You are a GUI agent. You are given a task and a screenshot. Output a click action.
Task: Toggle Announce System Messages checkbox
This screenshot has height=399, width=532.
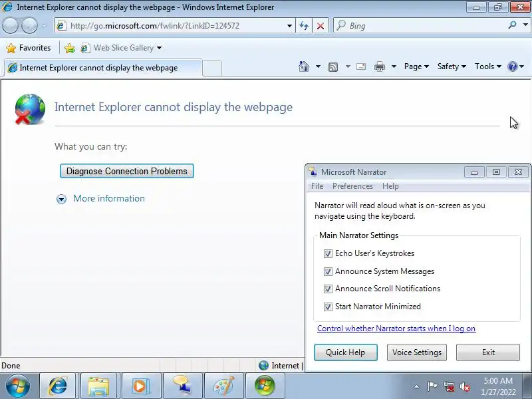pos(328,271)
